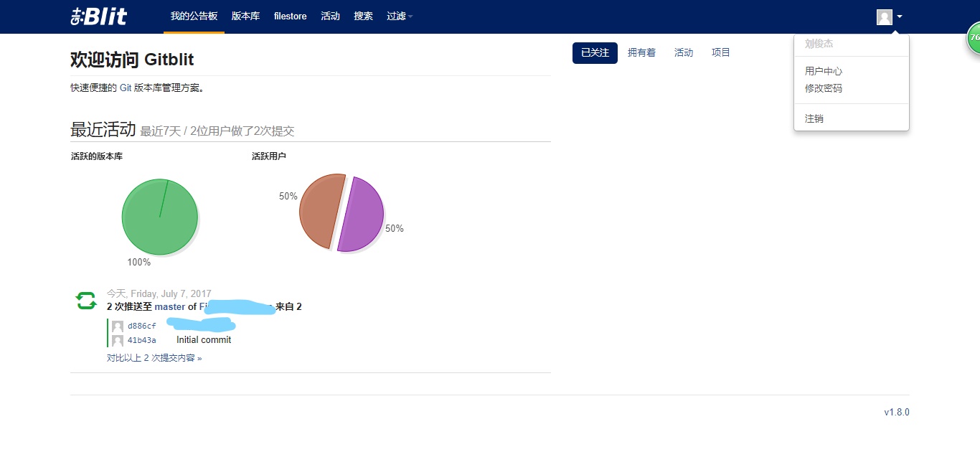This screenshot has width=980, height=475.
Task: Click the 刘俊杰 username header in menu
Action: (x=819, y=44)
